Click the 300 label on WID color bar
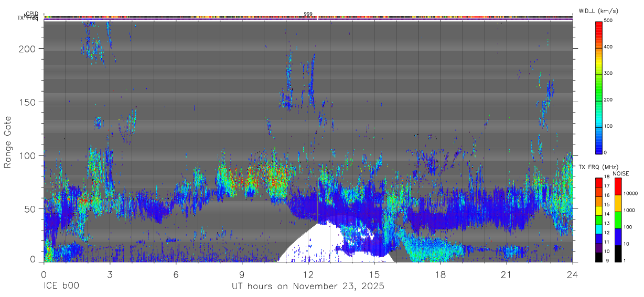The height and width of the screenshot is (297, 644). click(x=608, y=73)
